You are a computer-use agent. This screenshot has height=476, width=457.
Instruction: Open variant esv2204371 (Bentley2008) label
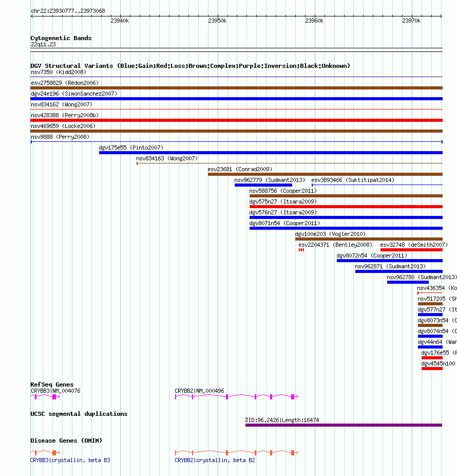click(335, 245)
